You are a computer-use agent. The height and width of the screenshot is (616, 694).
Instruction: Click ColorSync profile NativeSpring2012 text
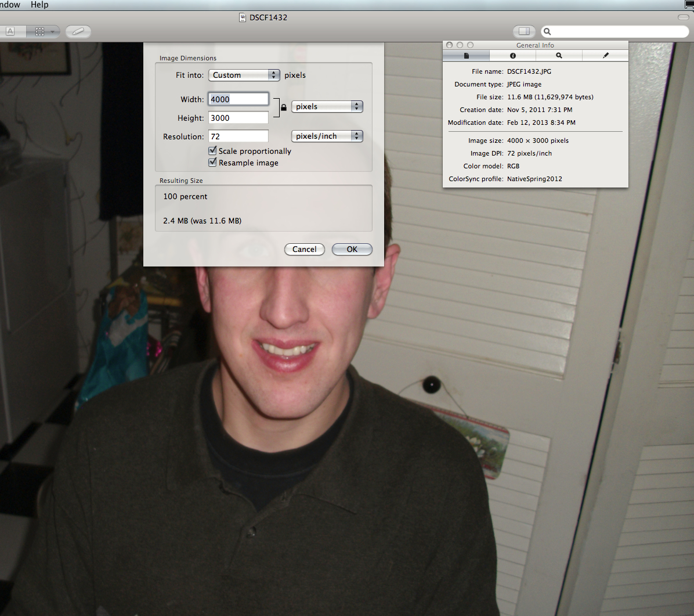point(534,179)
